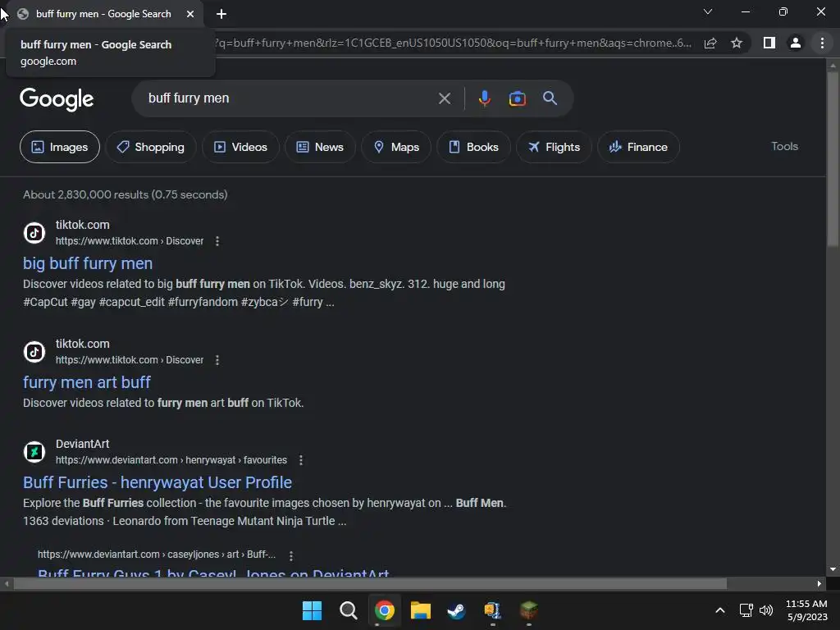Click the horizontal scrollbar left arrow

(7, 583)
